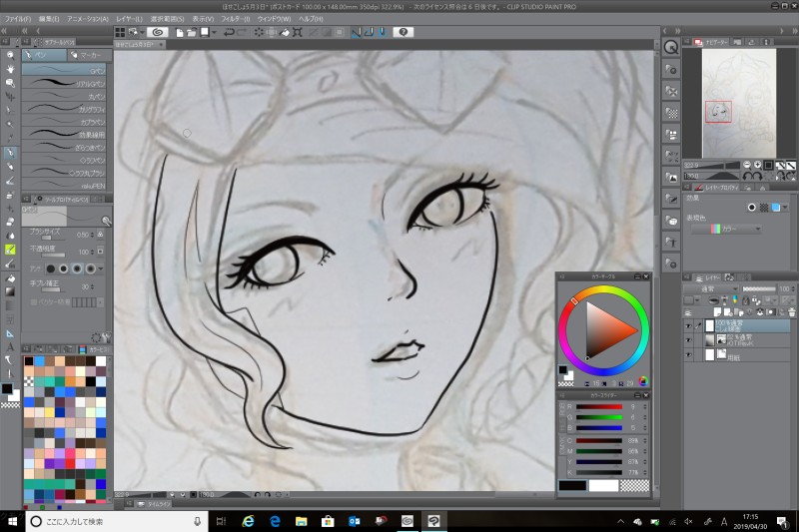Select first solid anti-aliasing option

(x=51, y=268)
